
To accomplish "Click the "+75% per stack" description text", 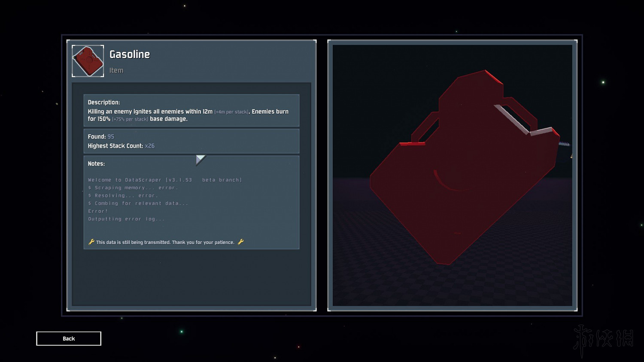I will 130,119.
